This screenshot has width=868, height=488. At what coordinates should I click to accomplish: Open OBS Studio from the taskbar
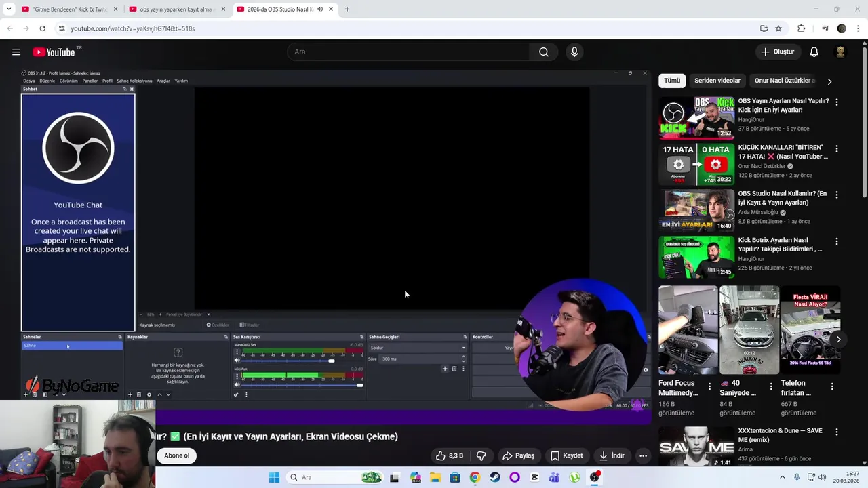click(595, 477)
